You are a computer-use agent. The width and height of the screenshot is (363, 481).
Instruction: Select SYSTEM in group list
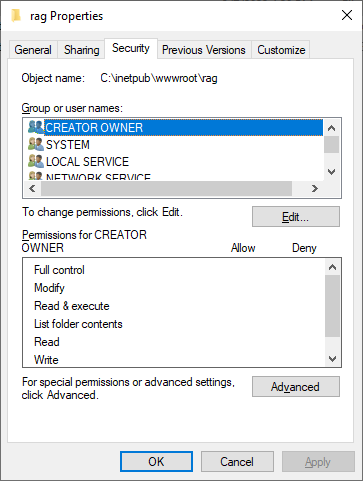click(x=68, y=145)
